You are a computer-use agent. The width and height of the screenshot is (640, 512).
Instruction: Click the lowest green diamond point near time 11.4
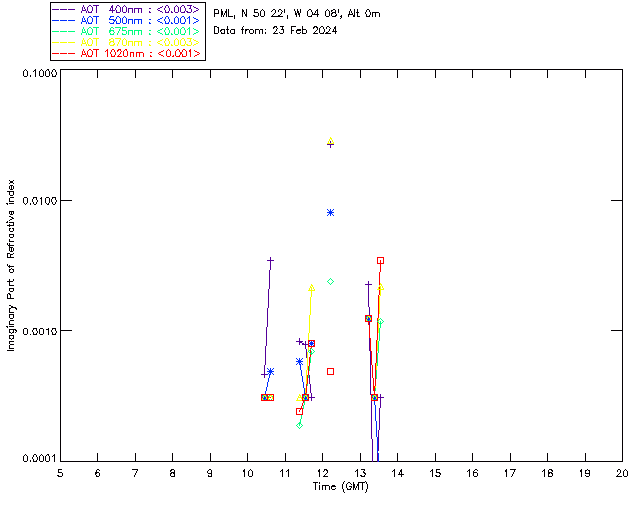pyautogui.click(x=300, y=425)
